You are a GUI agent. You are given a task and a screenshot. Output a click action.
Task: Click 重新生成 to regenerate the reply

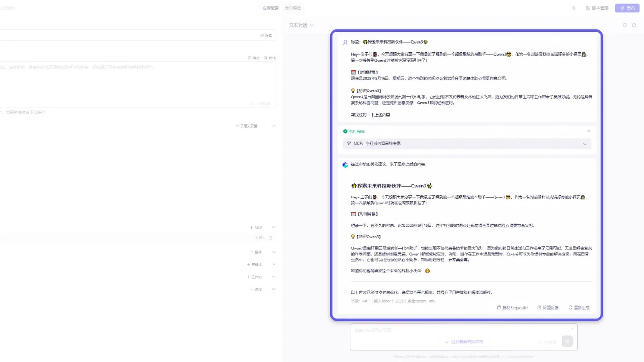pyautogui.click(x=579, y=308)
